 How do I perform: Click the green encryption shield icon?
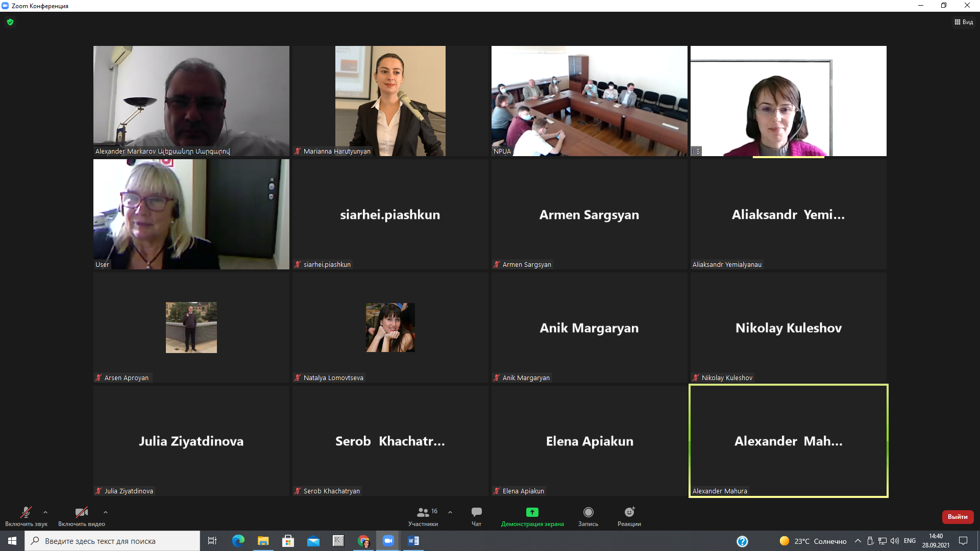tap(10, 22)
